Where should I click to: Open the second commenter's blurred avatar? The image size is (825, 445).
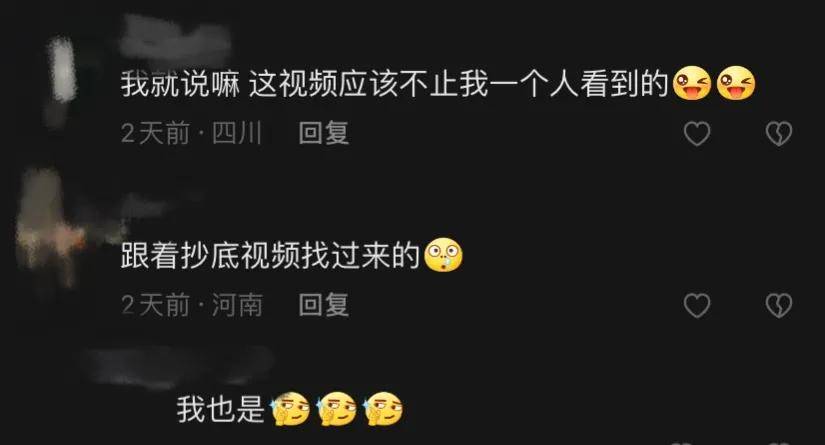click(x=50, y=226)
